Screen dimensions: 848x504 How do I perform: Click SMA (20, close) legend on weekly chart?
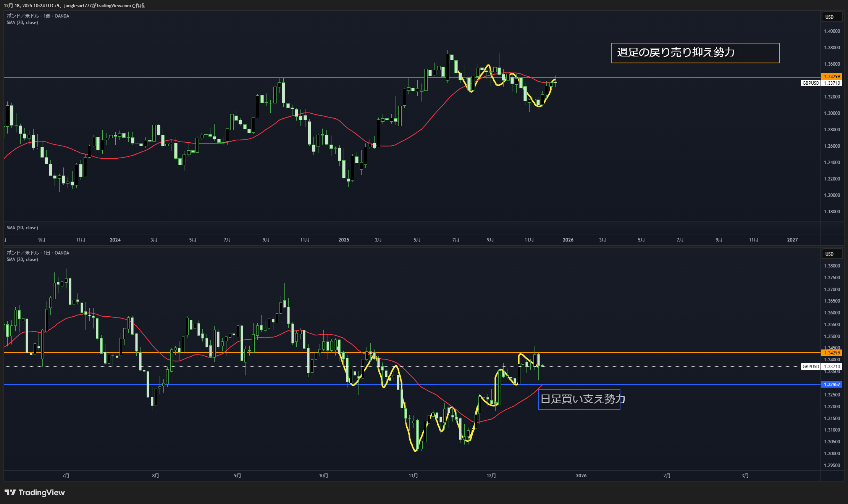(22, 23)
